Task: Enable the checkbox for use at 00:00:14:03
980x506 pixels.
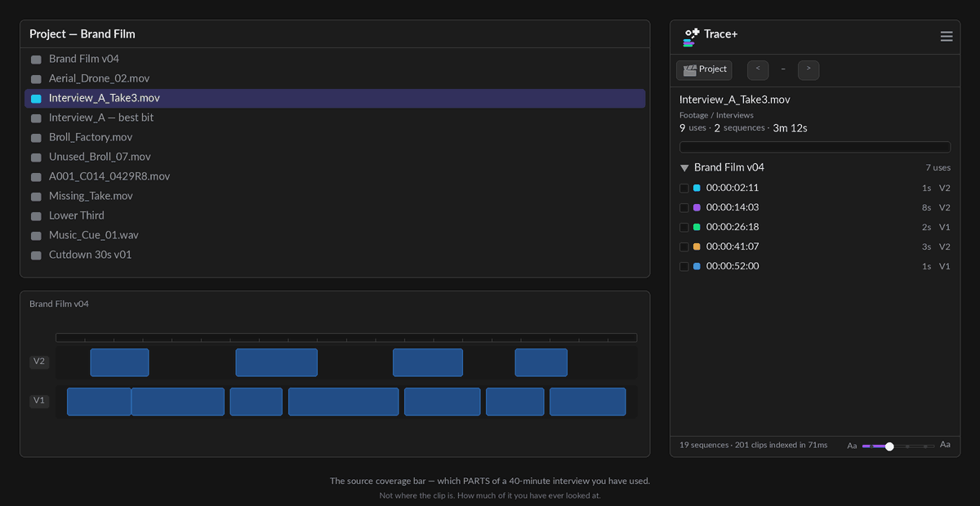Action: pyautogui.click(x=684, y=208)
